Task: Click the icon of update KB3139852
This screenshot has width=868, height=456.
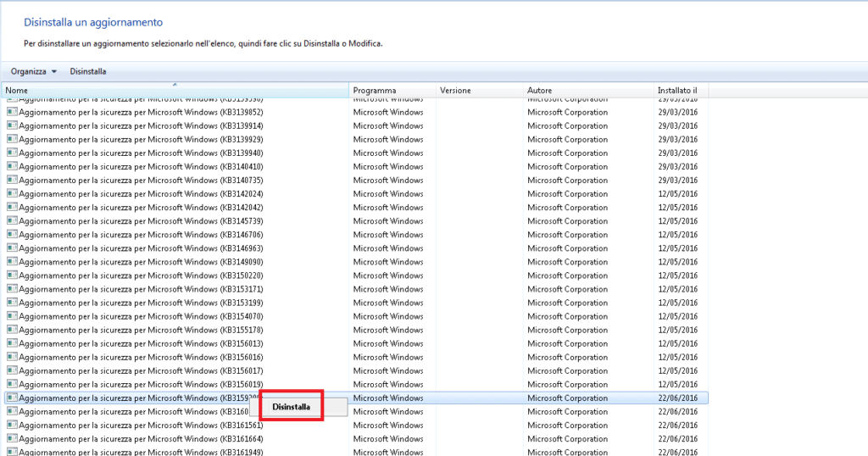Action: (x=12, y=112)
